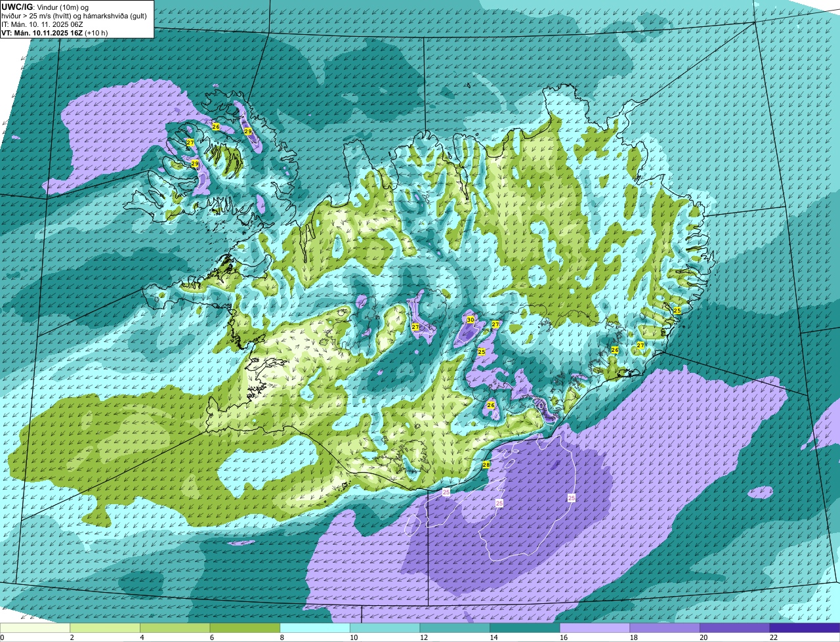The image size is (840, 642).
Task: Select the 20–22 m/s violet legend segment
Action: [x=735, y=628]
